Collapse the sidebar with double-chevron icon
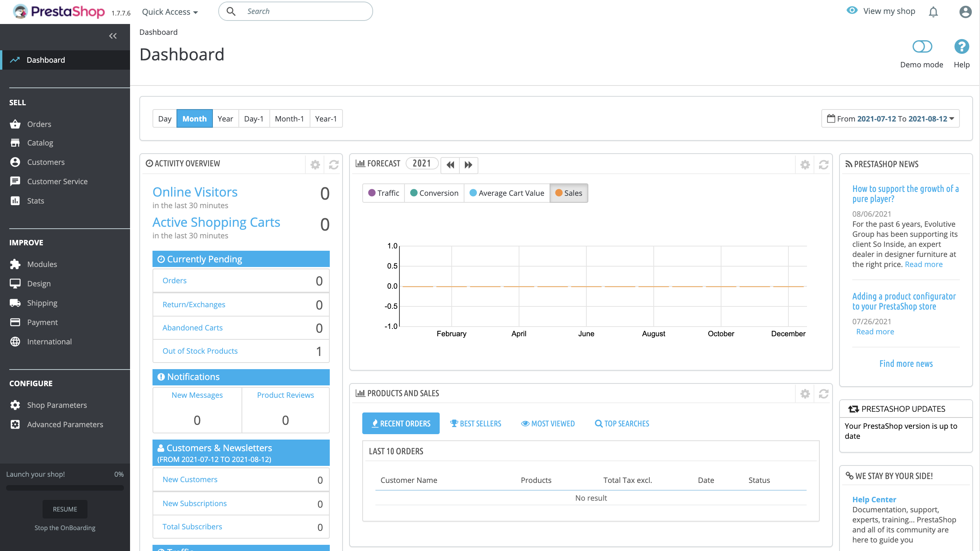 [x=113, y=36]
